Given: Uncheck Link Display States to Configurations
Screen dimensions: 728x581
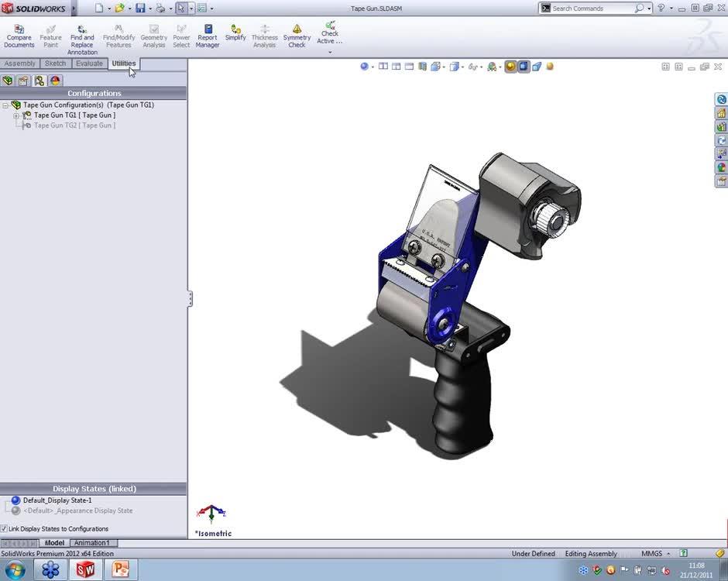Looking at the screenshot, I should (x=4, y=529).
